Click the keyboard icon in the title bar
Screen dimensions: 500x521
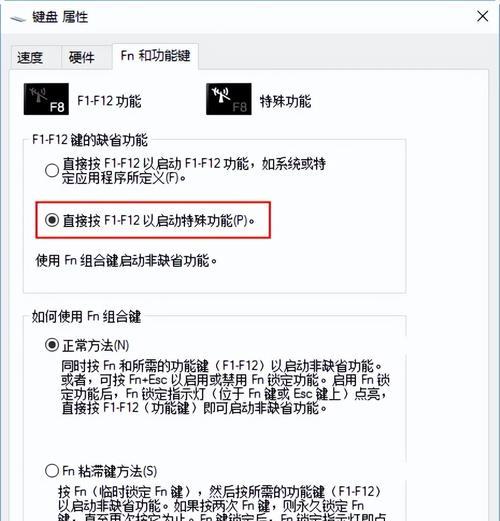[18, 18]
